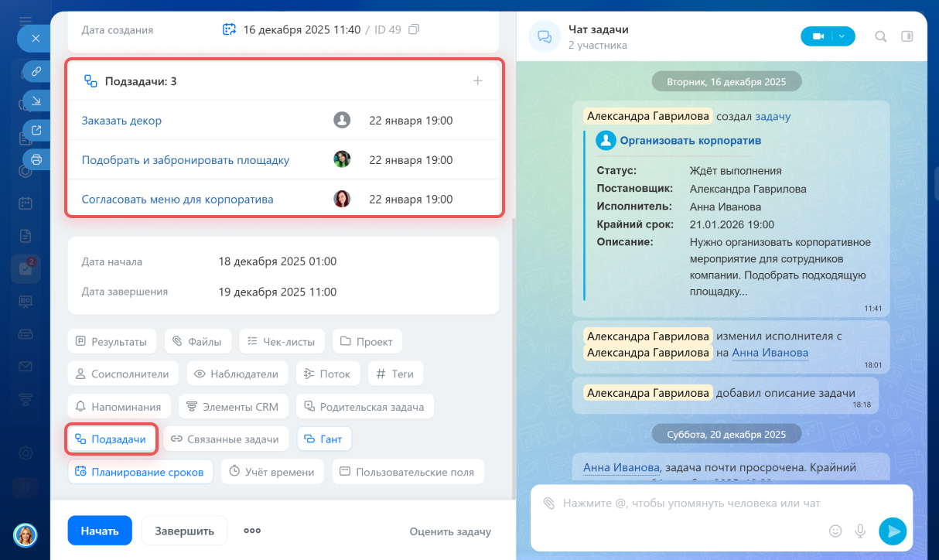Open more actions three-dot menu
The image size is (939, 560).
(x=252, y=531)
